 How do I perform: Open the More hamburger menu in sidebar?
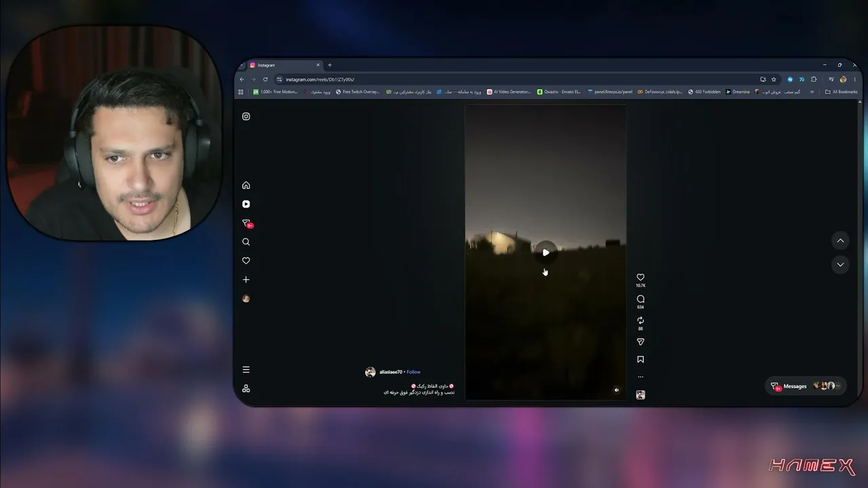coord(246,370)
